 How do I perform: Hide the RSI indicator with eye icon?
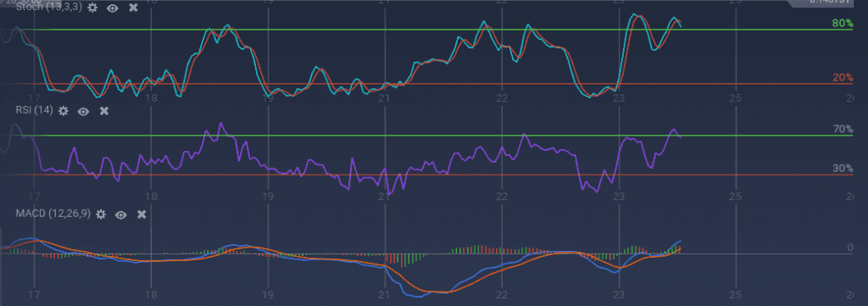[84, 111]
